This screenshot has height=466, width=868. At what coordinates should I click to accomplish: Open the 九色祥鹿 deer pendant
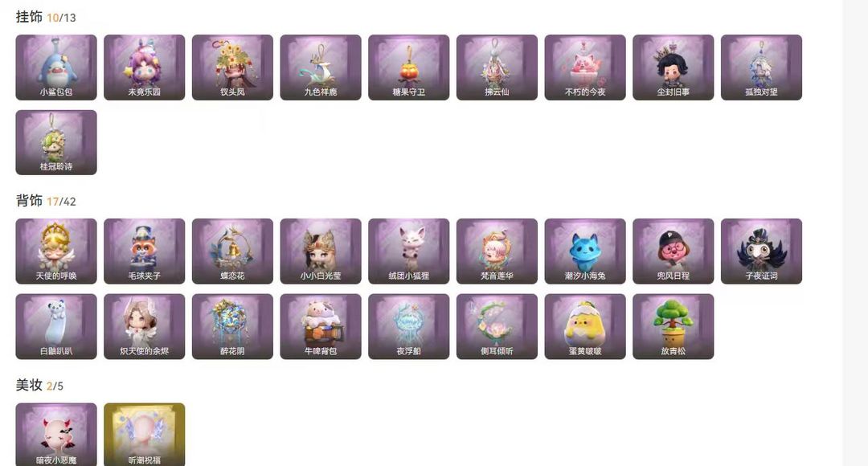tap(321, 67)
